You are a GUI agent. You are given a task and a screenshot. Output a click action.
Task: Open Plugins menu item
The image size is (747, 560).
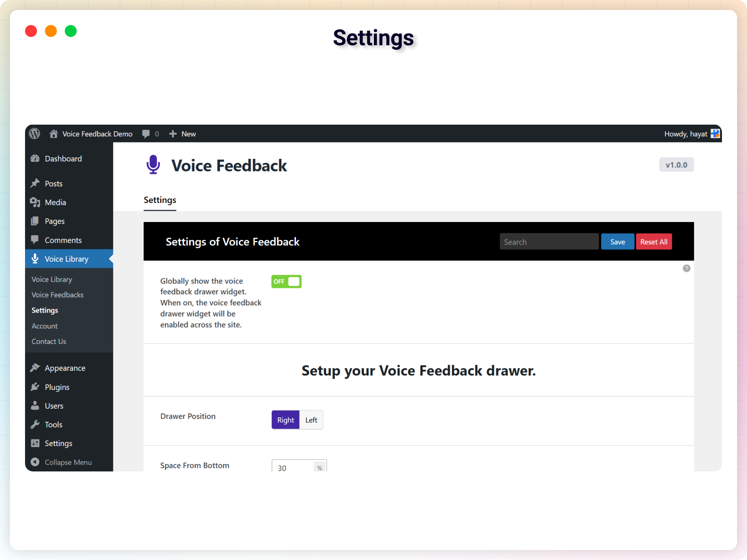[57, 387]
